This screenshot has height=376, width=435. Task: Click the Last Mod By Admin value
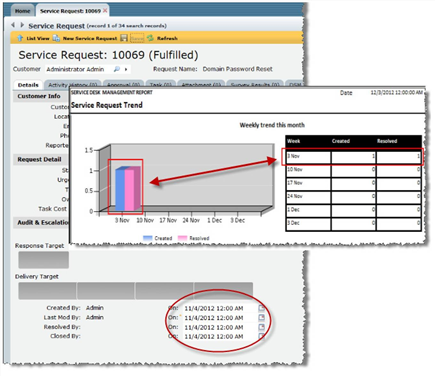(95, 317)
